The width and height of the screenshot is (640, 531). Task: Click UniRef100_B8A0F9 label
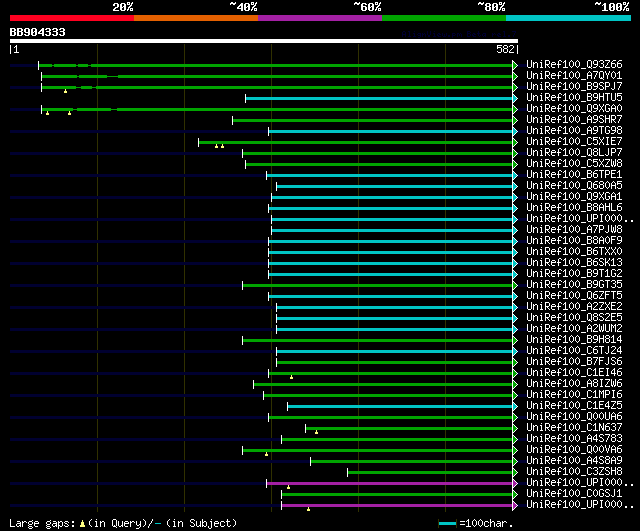pyautogui.click(x=574, y=241)
